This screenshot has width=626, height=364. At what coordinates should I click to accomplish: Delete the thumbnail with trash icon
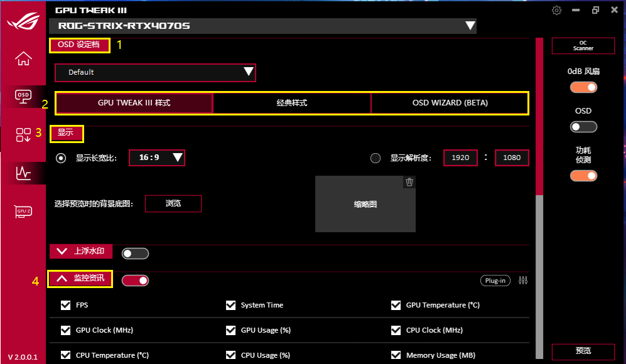[x=409, y=182]
